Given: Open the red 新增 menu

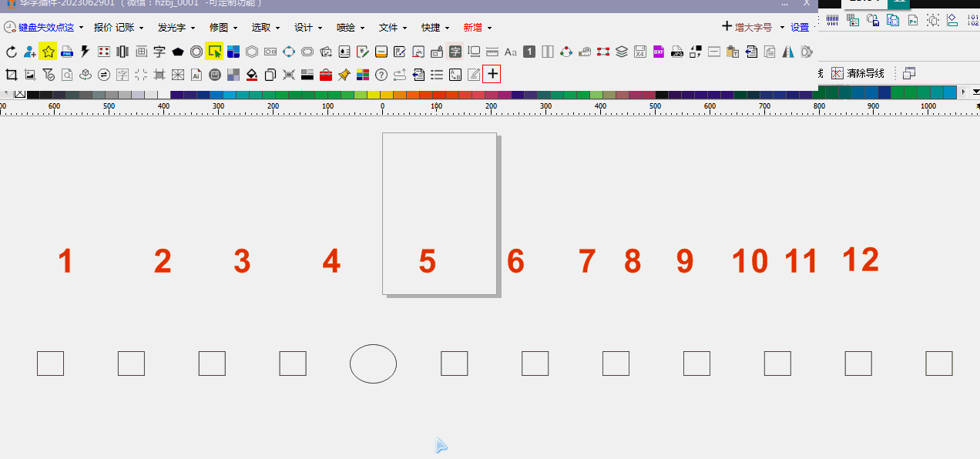Looking at the screenshot, I should tap(477, 27).
